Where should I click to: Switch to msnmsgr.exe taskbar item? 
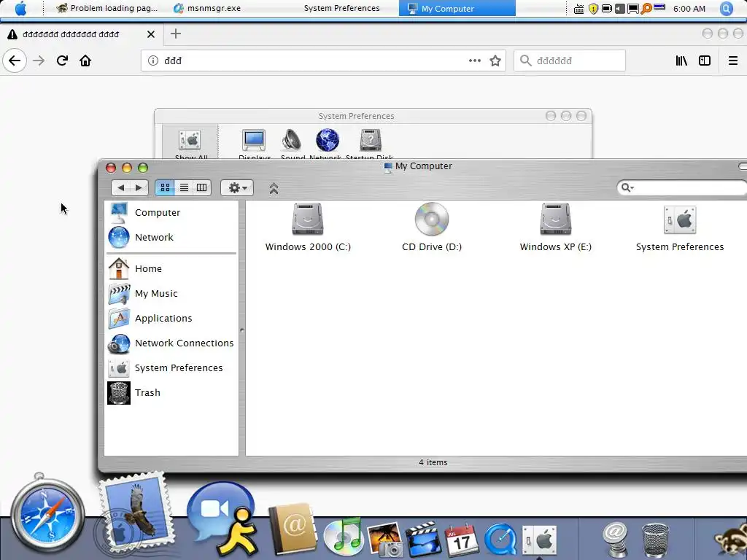[x=206, y=8]
